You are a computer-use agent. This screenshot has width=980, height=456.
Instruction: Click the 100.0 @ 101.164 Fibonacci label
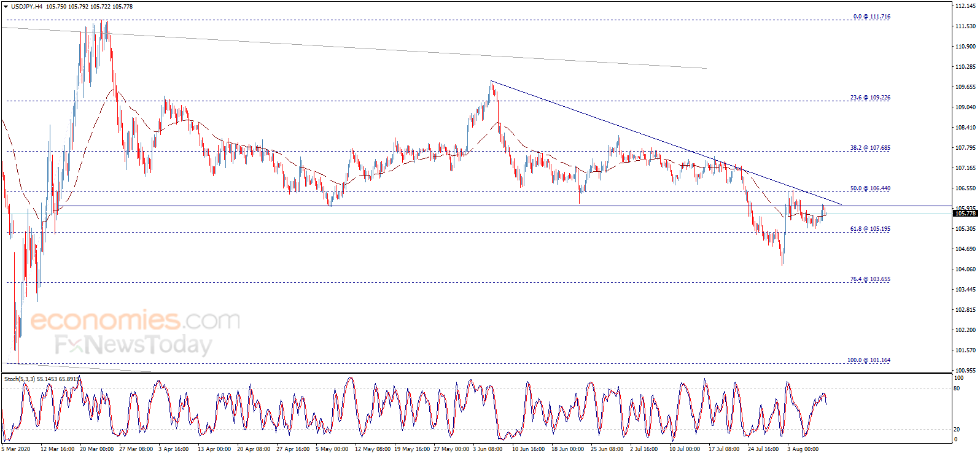[868, 360]
